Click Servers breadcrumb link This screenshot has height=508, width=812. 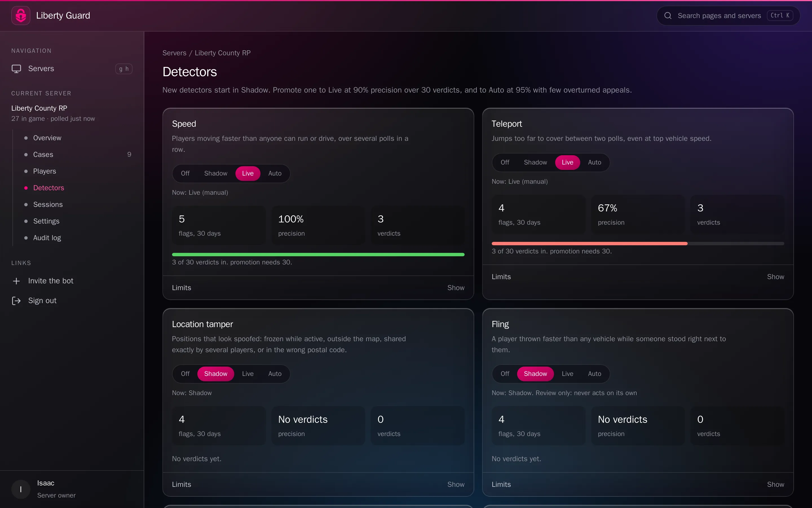point(174,53)
